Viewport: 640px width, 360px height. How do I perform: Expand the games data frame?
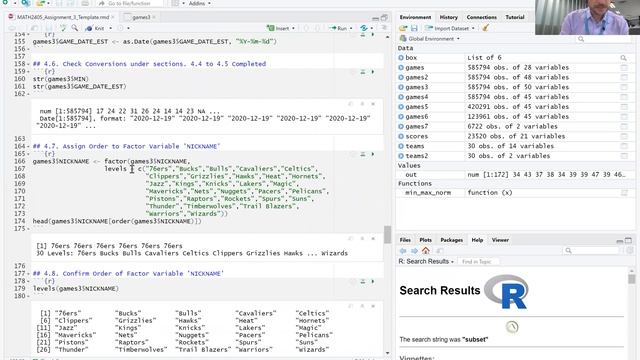click(401, 68)
